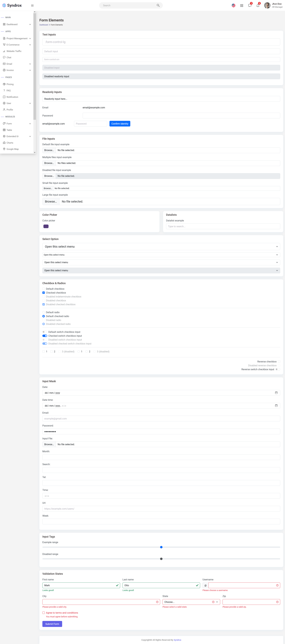Click the hamburger menu toggle icon
This screenshot has width=285, height=644.
point(32,6)
